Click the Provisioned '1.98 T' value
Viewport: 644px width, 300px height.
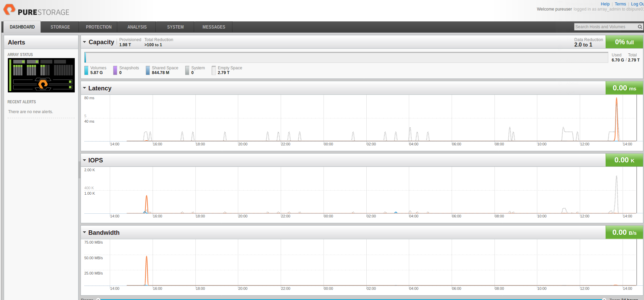[125, 45]
